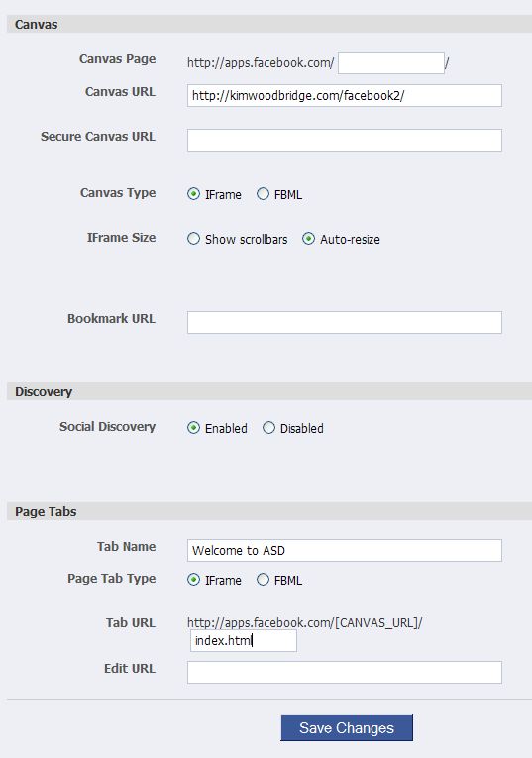Focus the Tab URL field containing index.html

coord(244,640)
